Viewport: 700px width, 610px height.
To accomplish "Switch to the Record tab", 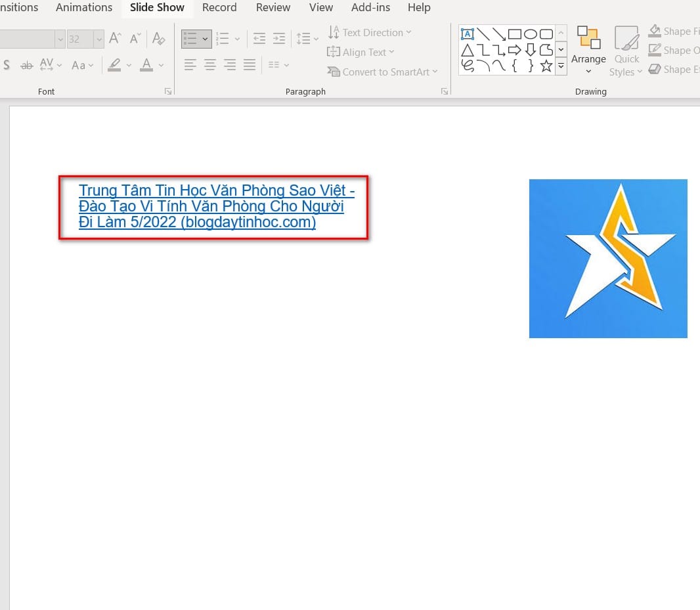I will coord(219,8).
